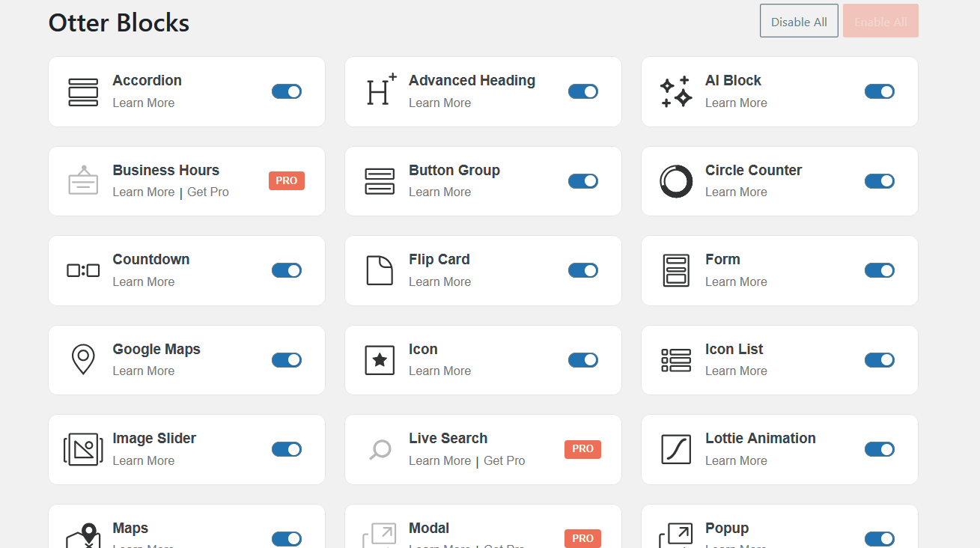Switch off the Icon List toggle
980x548 pixels.
[880, 360]
